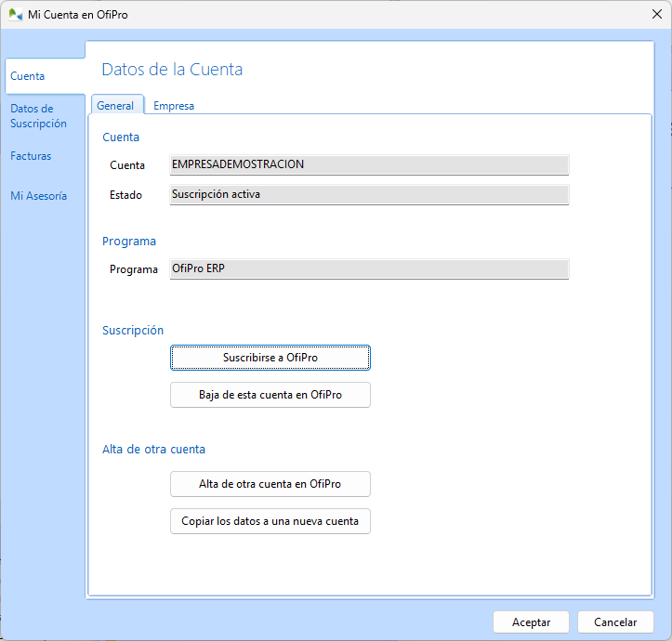
Task: Switch to the Empresa tab
Action: (174, 106)
